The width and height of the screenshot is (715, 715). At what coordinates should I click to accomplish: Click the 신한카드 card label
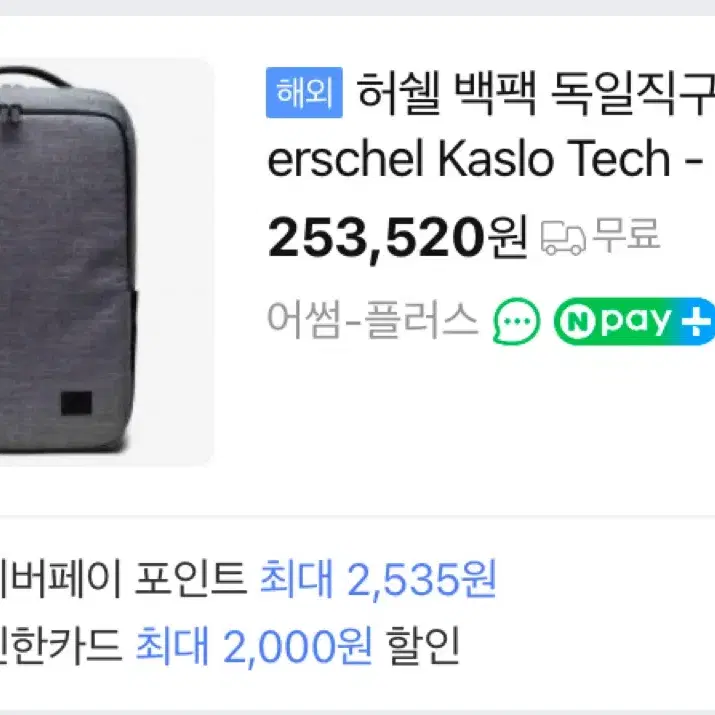[61, 646]
